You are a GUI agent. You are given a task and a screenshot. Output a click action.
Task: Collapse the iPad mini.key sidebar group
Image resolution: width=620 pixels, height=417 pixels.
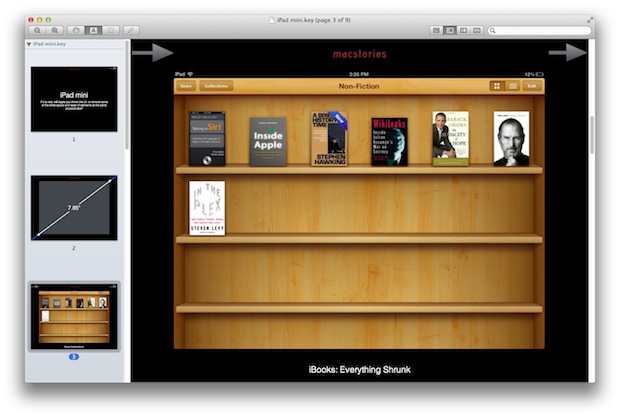point(29,44)
